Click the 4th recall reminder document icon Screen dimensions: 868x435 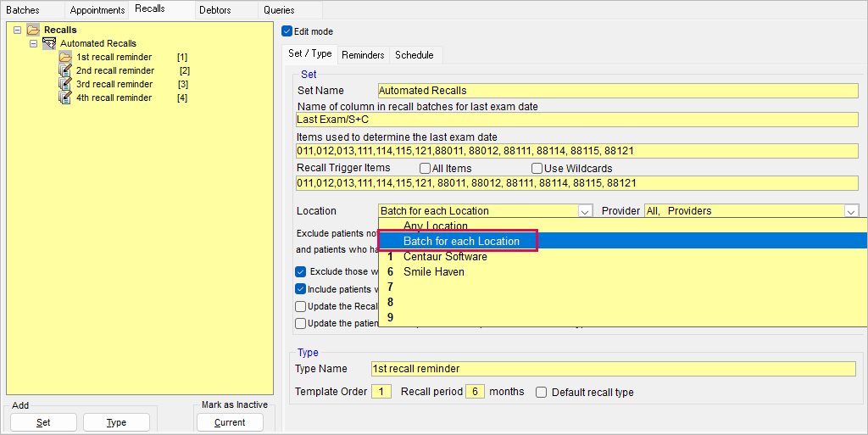pos(65,98)
